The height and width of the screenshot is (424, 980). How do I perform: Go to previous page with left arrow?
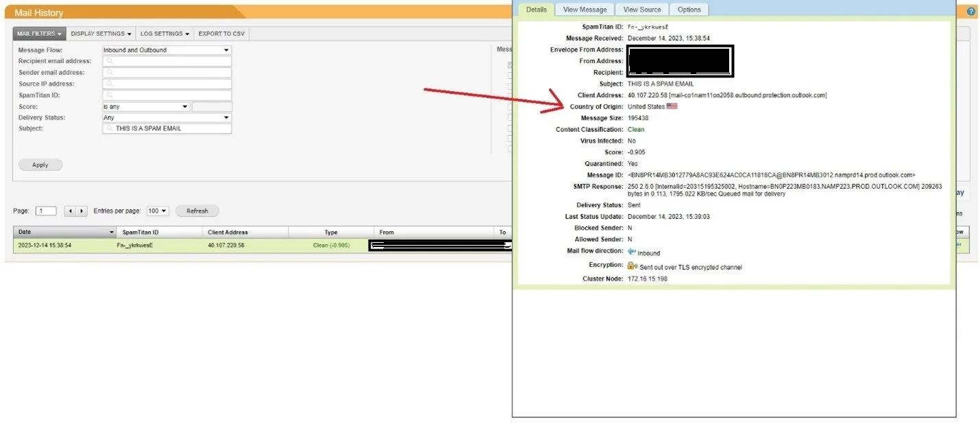[x=69, y=211]
